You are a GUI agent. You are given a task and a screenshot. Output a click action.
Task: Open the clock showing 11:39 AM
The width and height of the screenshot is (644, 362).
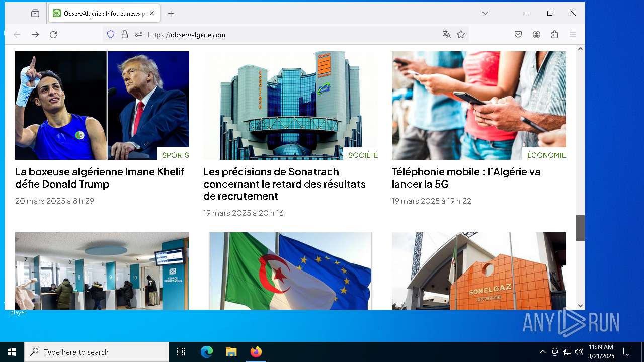pyautogui.click(x=601, y=352)
